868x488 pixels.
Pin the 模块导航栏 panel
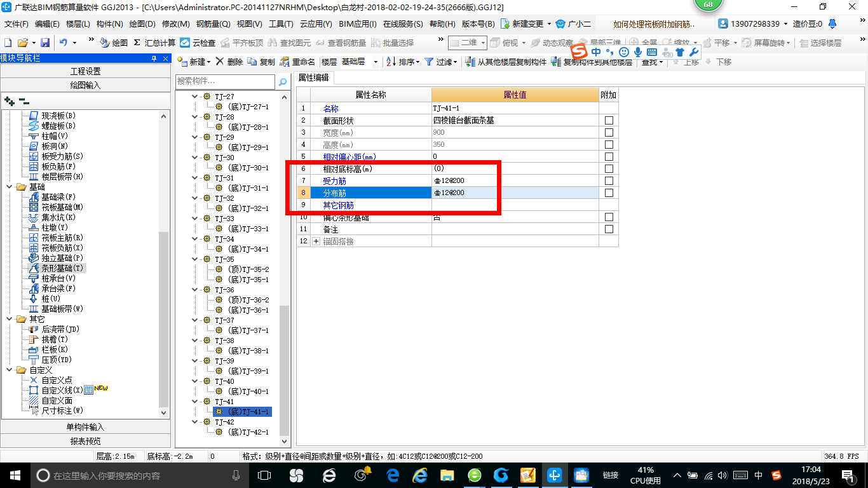point(154,58)
